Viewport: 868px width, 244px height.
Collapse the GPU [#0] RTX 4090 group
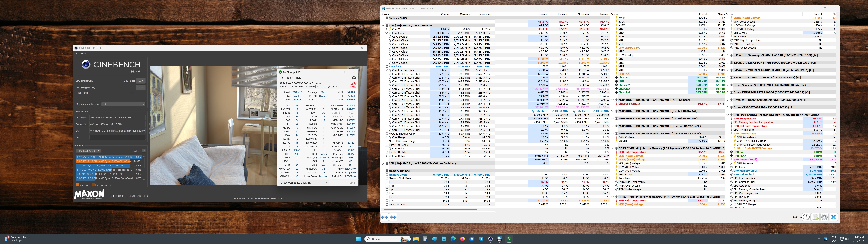pyautogui.click(x=728, y=115)
